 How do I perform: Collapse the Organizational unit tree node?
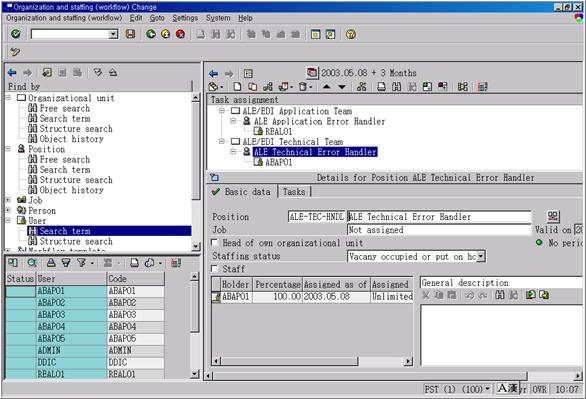click(8, 98)
